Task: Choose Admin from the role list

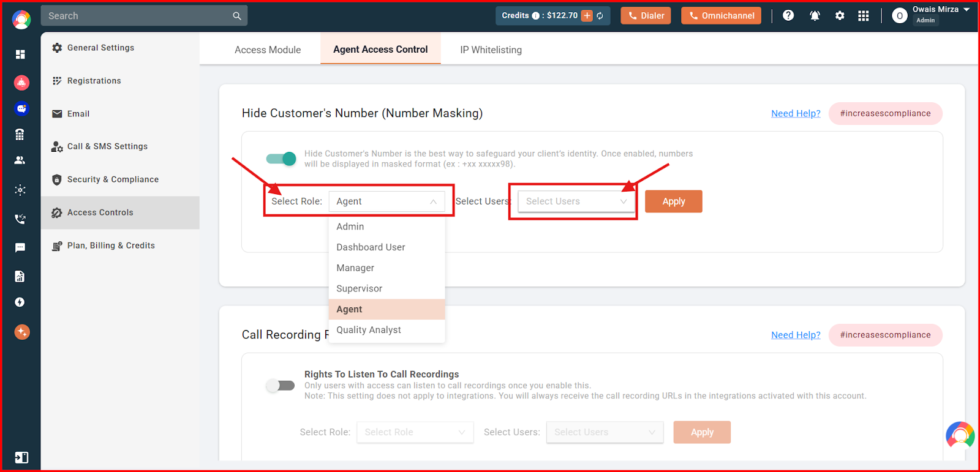Action: click(x=386, y=227)
